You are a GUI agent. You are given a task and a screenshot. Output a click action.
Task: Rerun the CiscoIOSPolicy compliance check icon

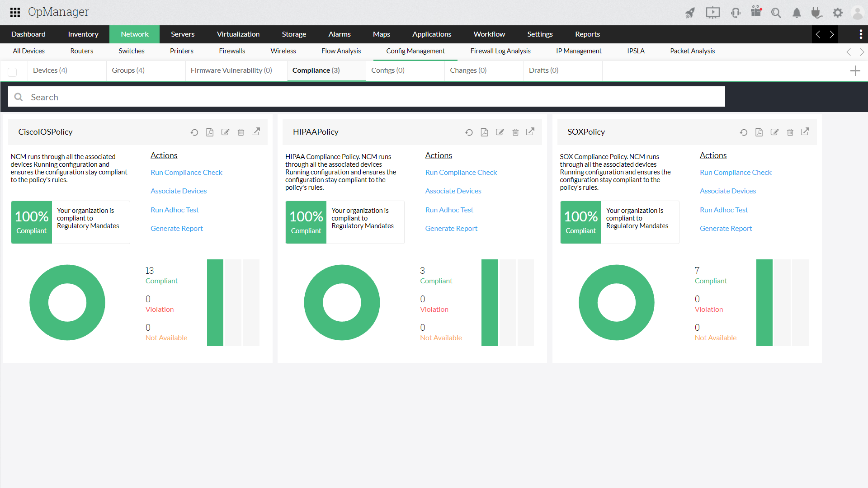pyautogui.click(x=194, y=132)
